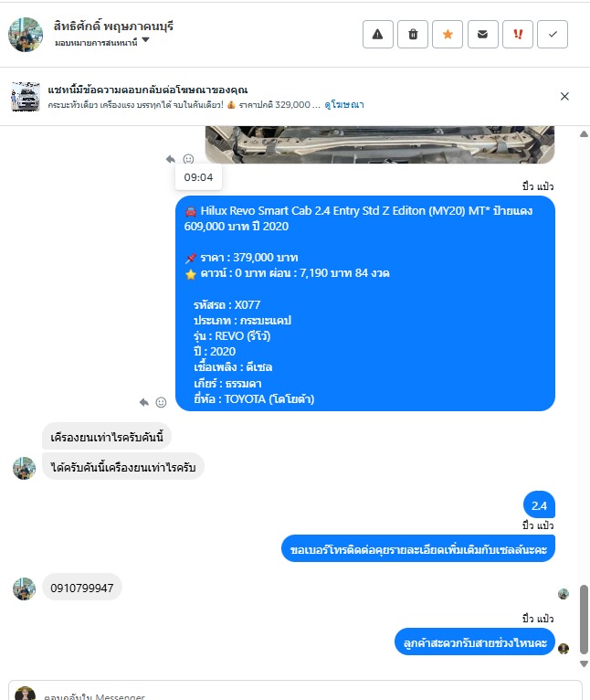Star this conversation with the orange star

coord(448,35)
